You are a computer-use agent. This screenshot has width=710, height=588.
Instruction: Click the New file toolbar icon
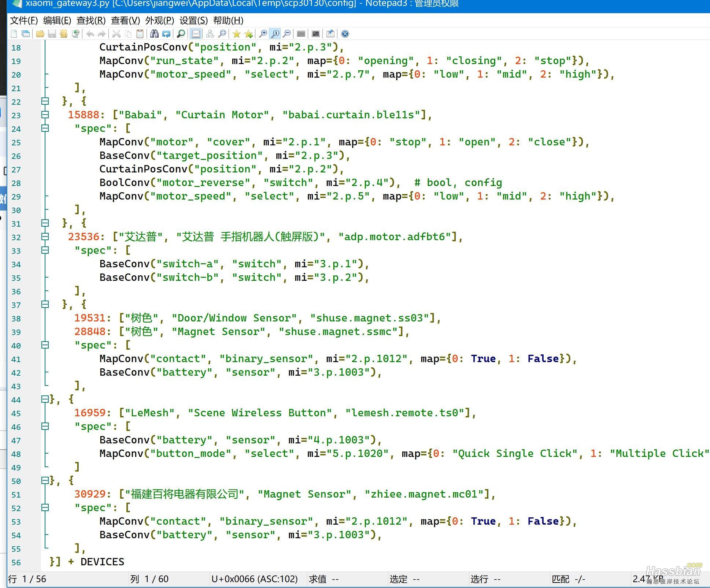14,34
